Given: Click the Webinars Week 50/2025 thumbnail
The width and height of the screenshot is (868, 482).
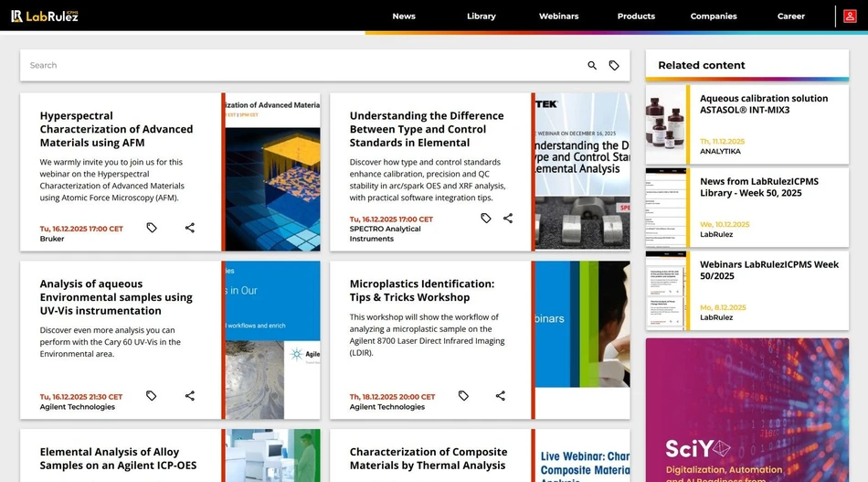Looking at the screenshot, I should point(666,291).
